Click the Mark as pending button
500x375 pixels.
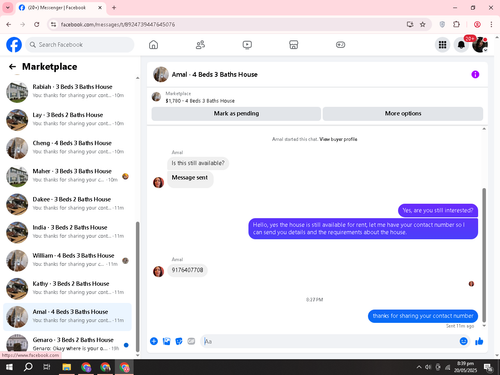[236, 114]
